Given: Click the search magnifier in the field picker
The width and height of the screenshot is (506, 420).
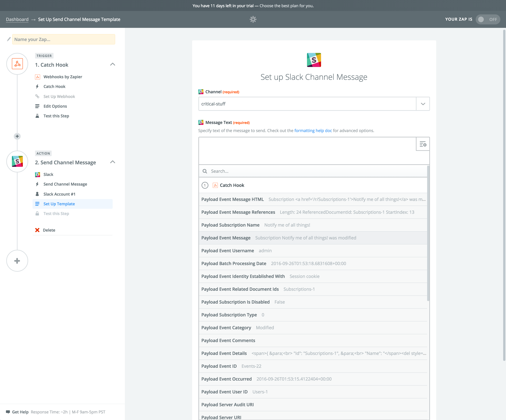Looking at the screenshot, I should click(204, 171).
